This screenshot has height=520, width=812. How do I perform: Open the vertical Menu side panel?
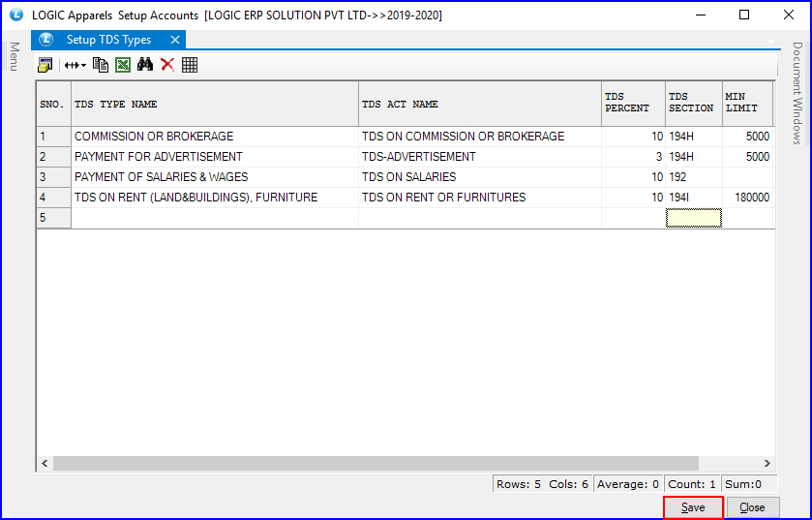tap(15, 56)
